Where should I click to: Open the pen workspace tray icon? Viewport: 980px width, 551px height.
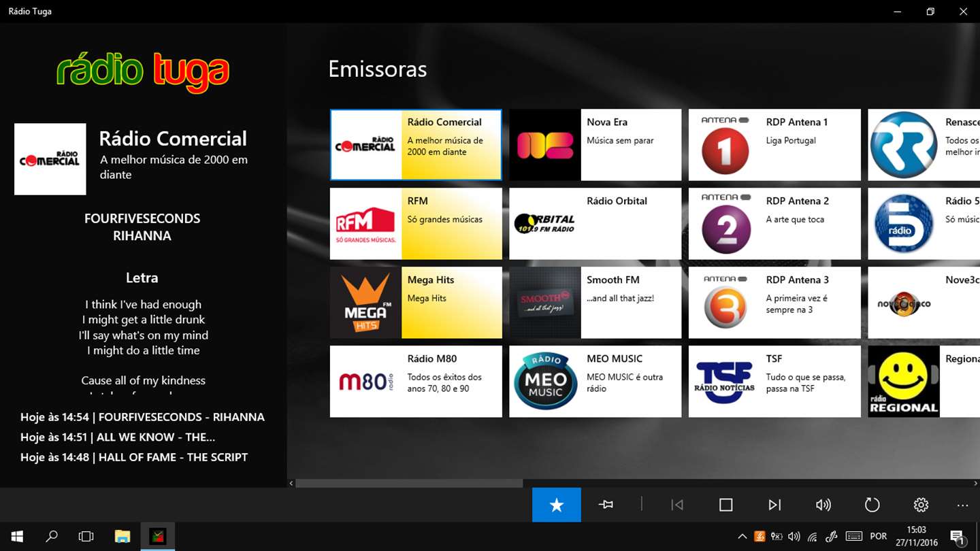(x=832, y=537)
